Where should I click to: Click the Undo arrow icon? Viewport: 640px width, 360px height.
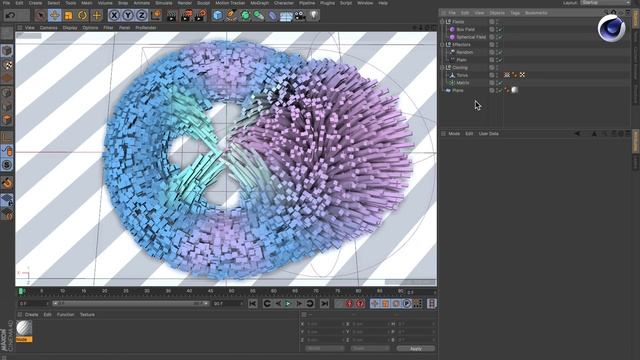(11, 16)
